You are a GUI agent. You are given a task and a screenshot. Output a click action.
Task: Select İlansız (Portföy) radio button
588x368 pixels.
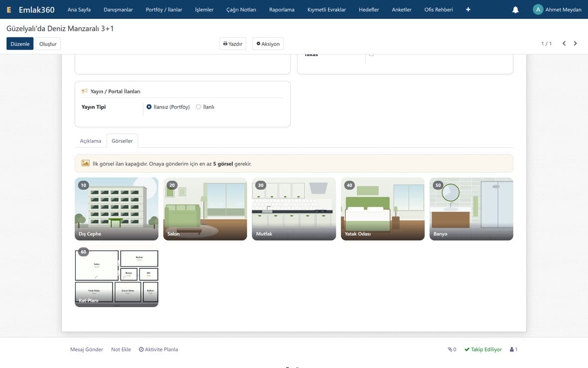pos(149,107)
